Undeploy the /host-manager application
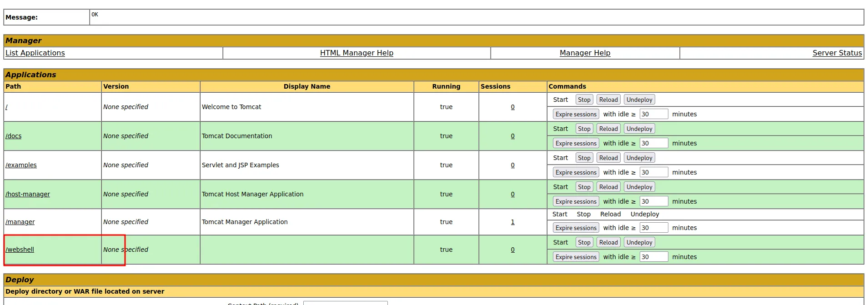 [639, 187]
